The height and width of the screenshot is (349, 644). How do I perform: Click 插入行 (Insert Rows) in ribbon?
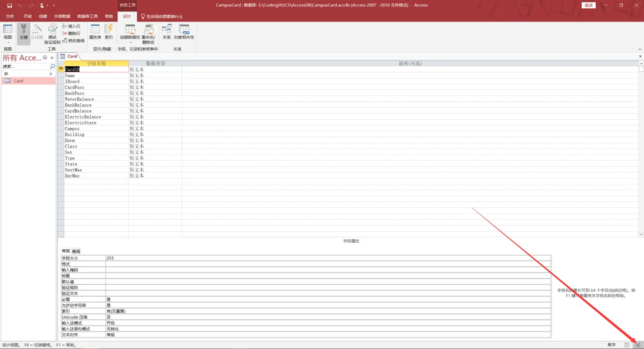[71, 26]
